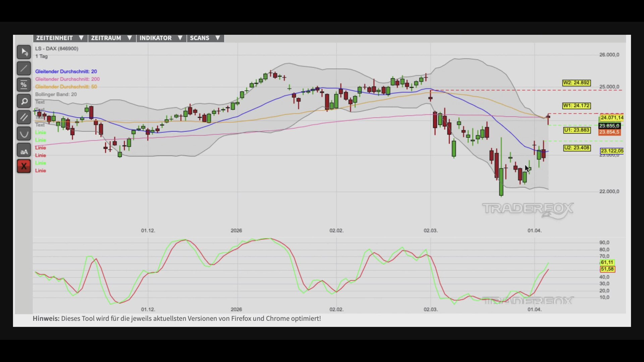Select the parallel channel lines tool
Viewport: 644px width, 362px height.
[x=24, y=117]
